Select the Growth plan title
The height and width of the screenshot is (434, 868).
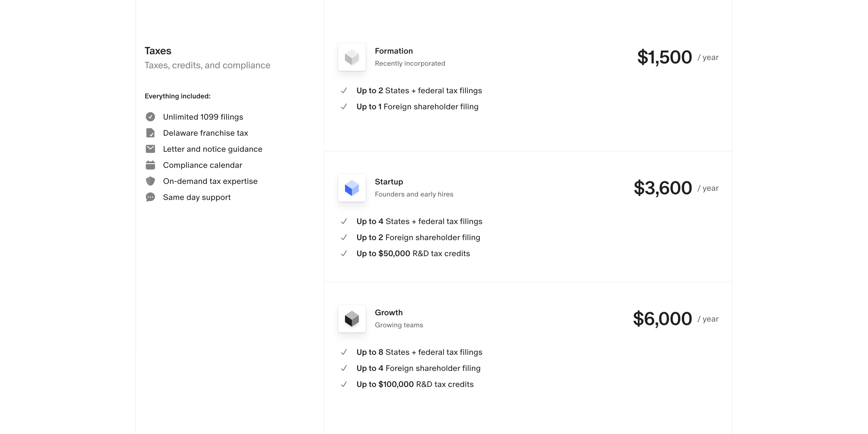(x=389, y=312)
